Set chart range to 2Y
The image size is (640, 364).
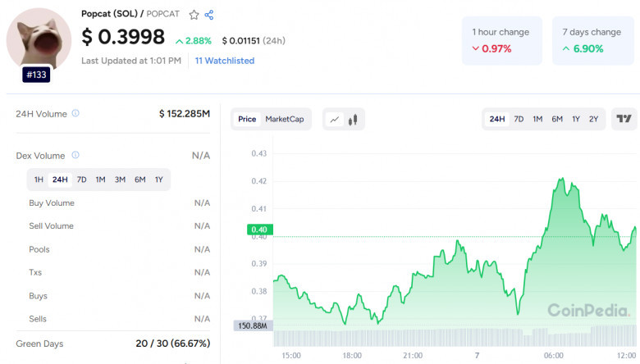pos(593,119)
